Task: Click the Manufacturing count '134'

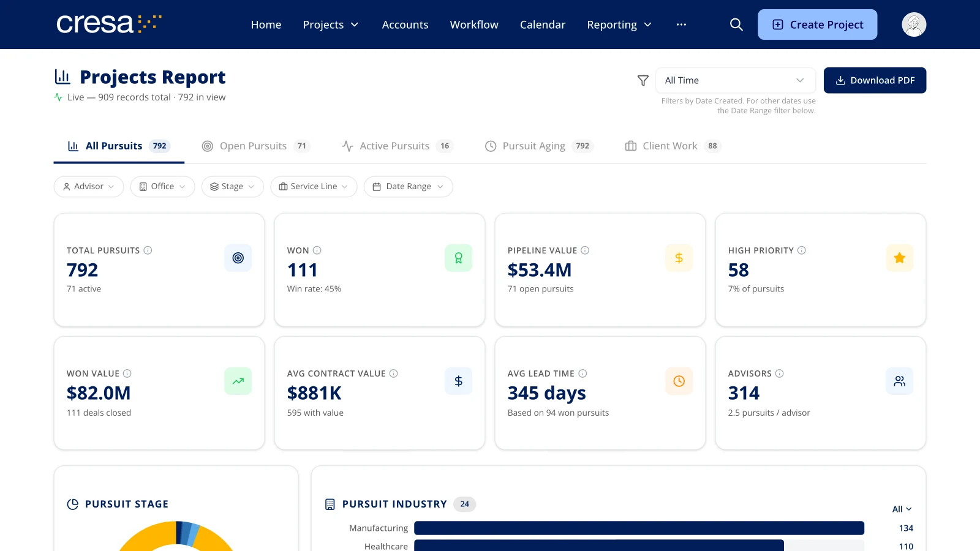Action: [x=906, y=528]
